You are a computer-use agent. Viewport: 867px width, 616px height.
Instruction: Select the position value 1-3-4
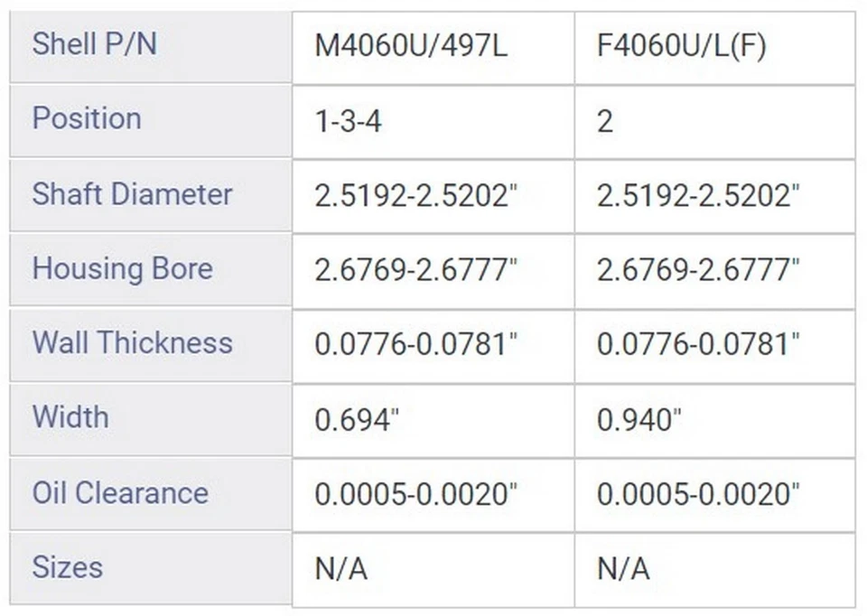tap(348, 122)
